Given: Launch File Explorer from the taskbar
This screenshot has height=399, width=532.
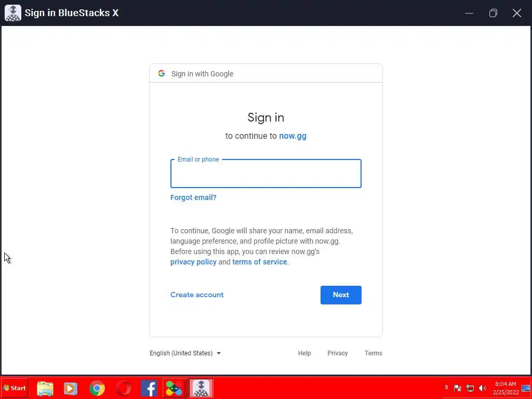Looking at the screenshot, I should [x=45, y=389].
